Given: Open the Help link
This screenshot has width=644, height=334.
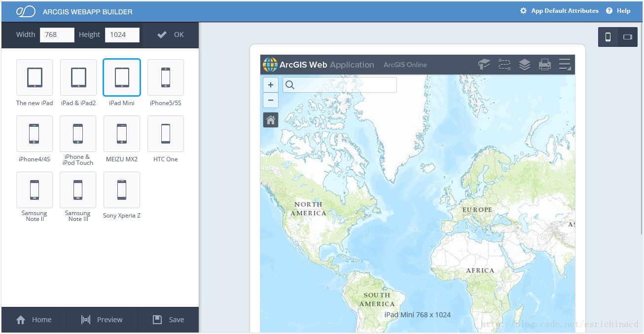Looking at the screenshot, I should coord(618,11).
